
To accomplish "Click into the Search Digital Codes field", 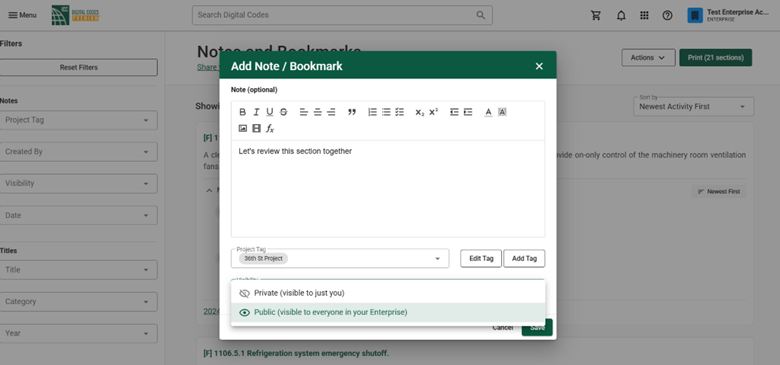I will (342, 15).
